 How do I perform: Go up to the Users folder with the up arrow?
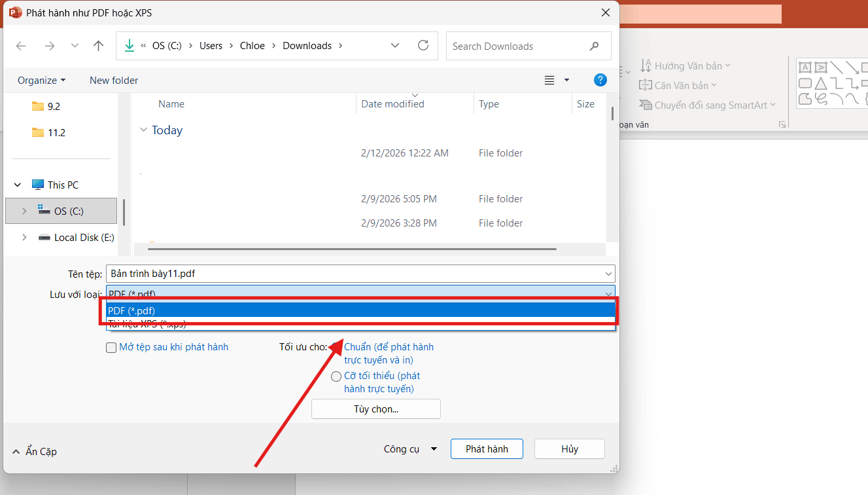98,45
